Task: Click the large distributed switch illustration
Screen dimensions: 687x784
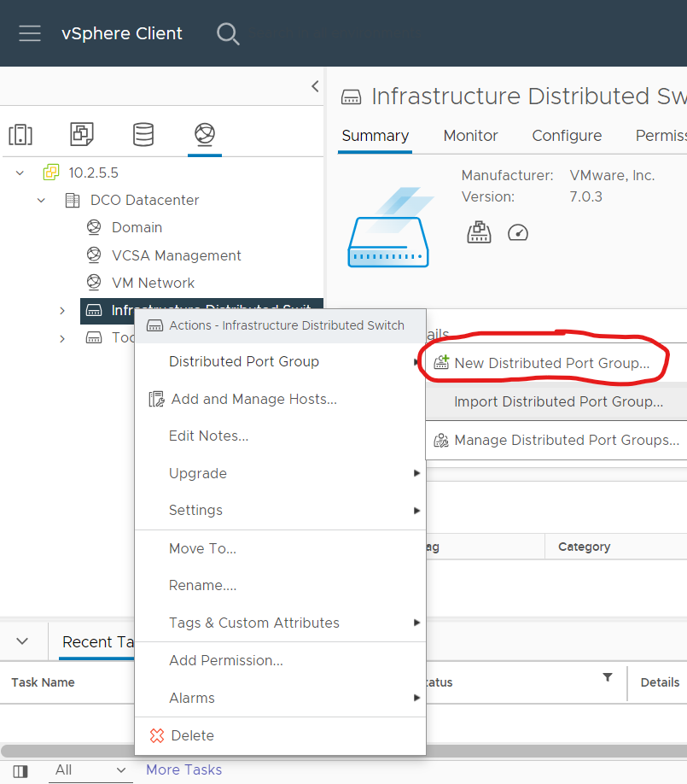Action: tap(390, 227)
